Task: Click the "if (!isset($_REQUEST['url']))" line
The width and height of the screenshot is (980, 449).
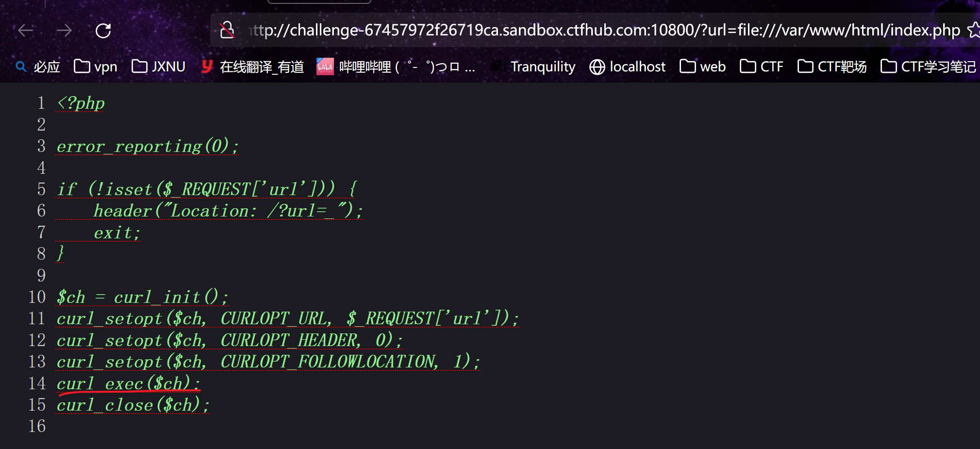Action: tap(207, 189)
